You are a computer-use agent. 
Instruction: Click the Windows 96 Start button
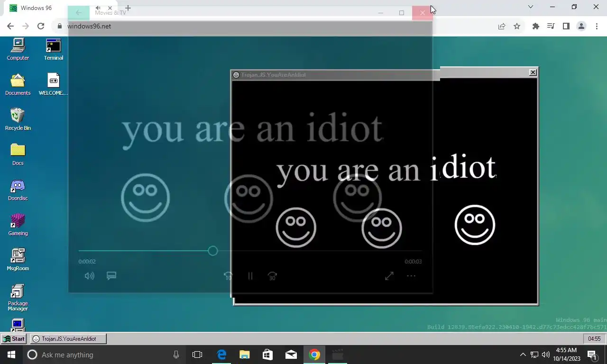tap(14, 338)
